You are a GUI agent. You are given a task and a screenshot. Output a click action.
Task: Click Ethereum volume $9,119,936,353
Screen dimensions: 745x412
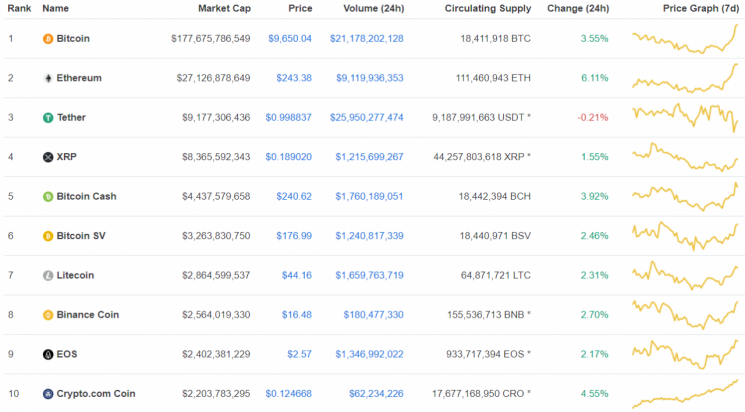370,78
